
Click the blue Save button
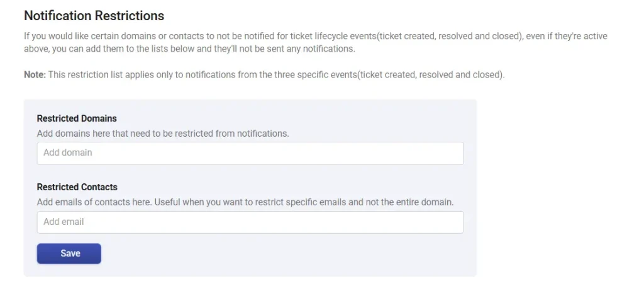(69, 253)
